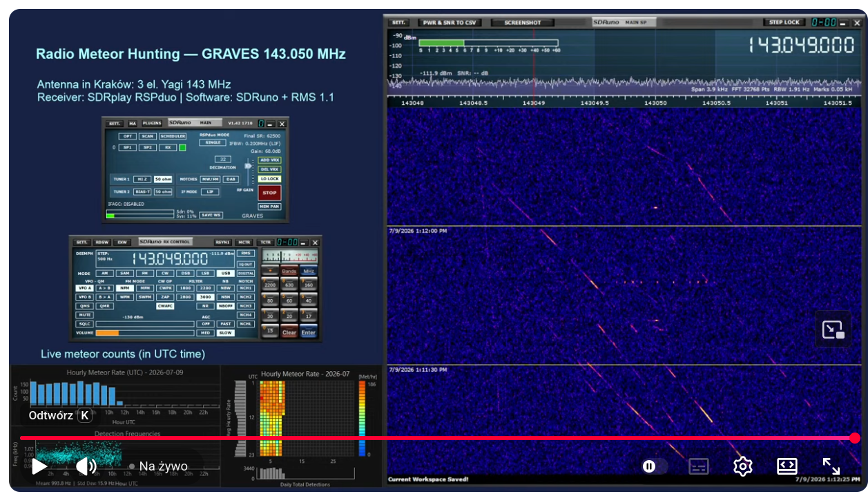
Task: Mute the video using the speaker icon
Action: pos(86,466)
